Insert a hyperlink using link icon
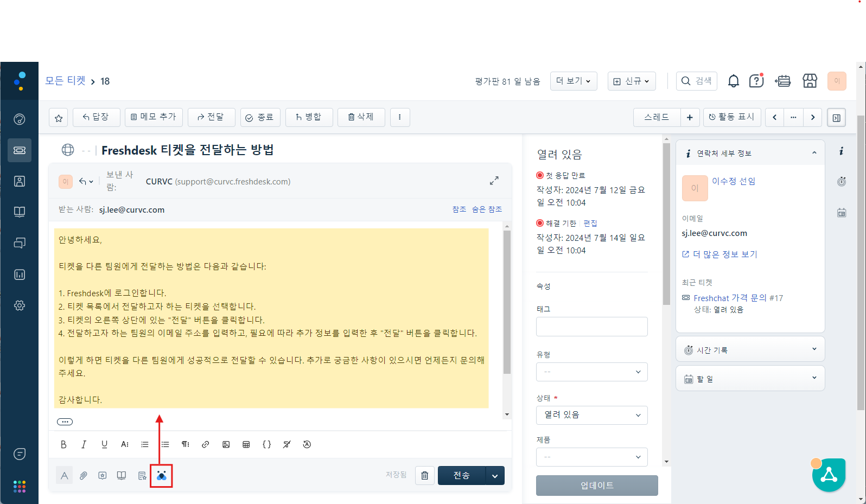Screen dimensions: 866x504 [x=206, y=444]
